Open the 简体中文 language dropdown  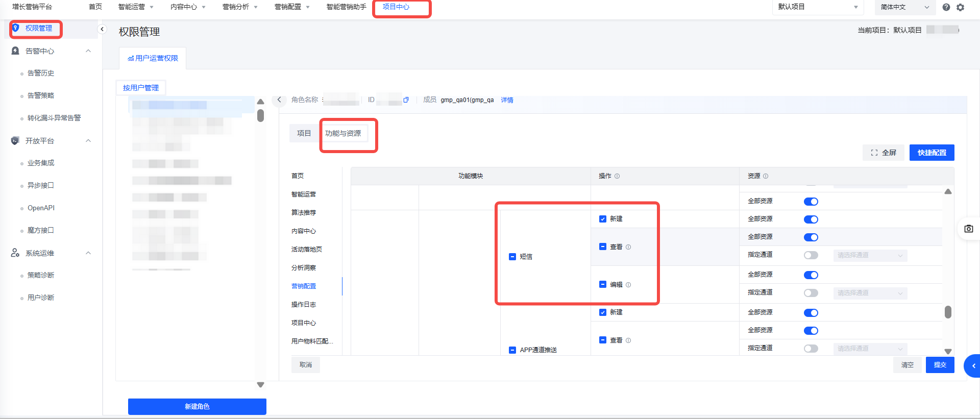(904, 7)
